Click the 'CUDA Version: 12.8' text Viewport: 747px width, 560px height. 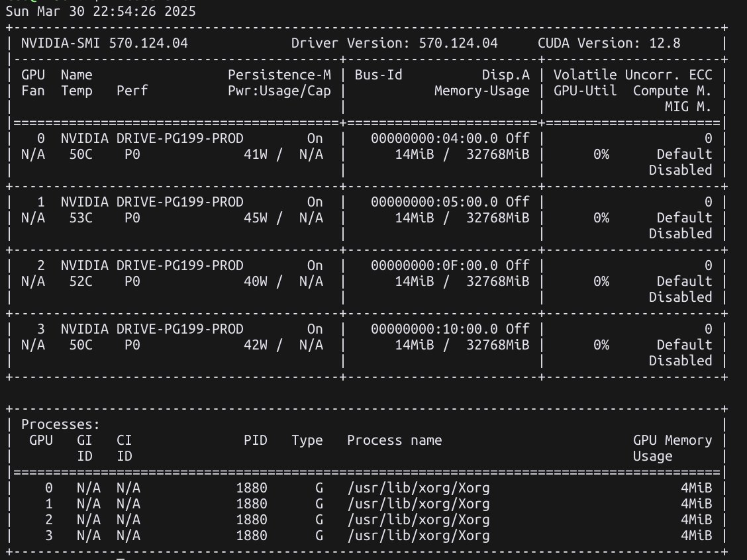pyautogui.click(x=609, y=43)
